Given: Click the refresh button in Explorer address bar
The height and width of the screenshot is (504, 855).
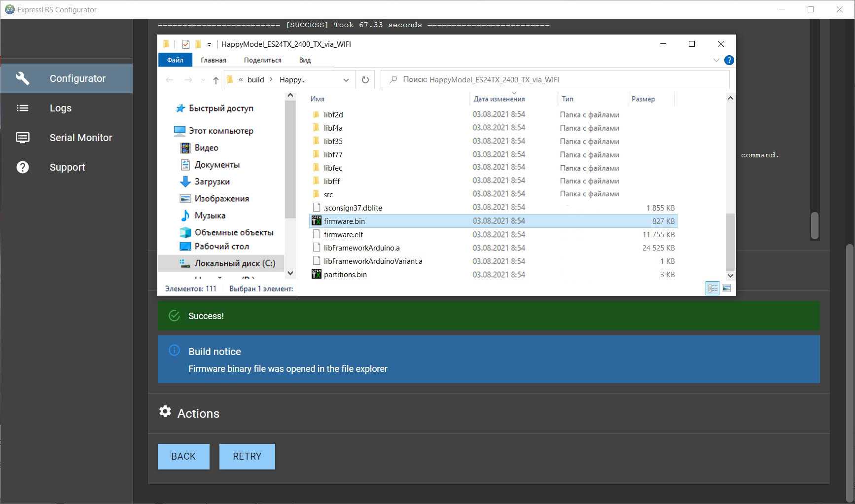Looking at the screenshot, I should 365,80.
